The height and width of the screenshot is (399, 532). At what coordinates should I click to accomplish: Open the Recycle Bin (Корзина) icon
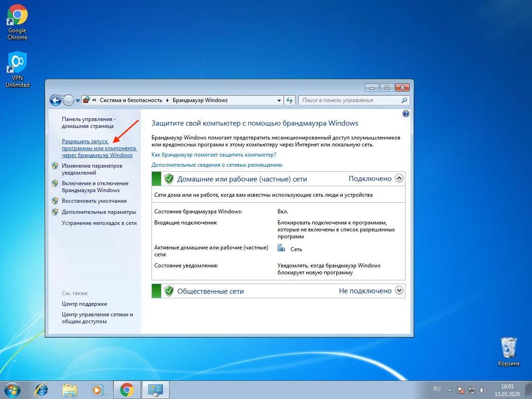pyautogui.click(x=508, y=351)
